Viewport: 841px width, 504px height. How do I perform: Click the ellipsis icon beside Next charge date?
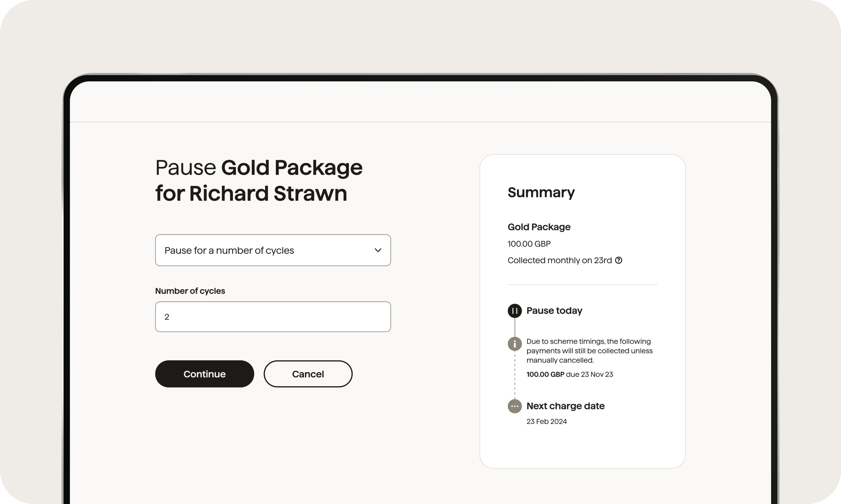(515, 406)
